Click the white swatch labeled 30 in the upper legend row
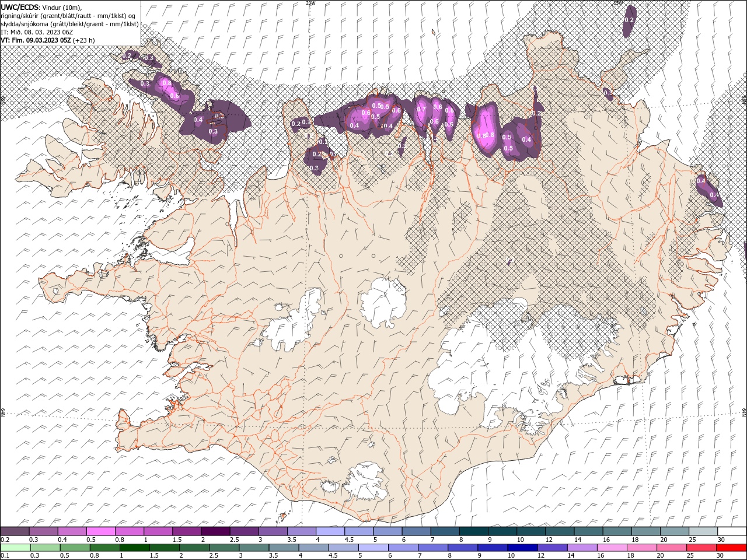 731,531
